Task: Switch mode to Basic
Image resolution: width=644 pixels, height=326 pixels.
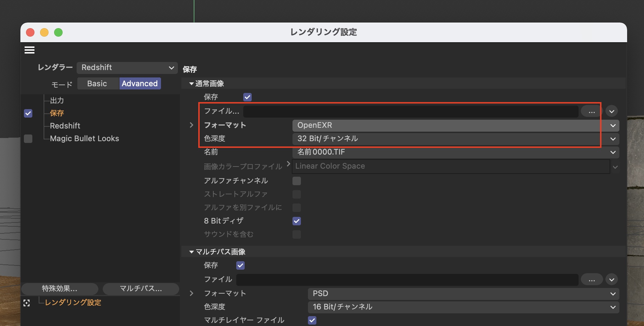Action: pyautogui.click(x=97, y=84)
